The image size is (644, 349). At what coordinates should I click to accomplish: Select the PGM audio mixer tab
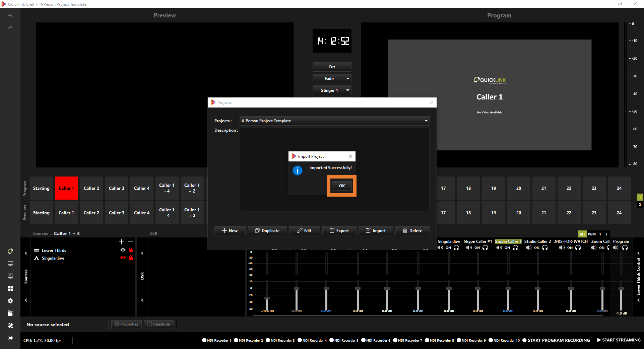click(x=592, y=234)
